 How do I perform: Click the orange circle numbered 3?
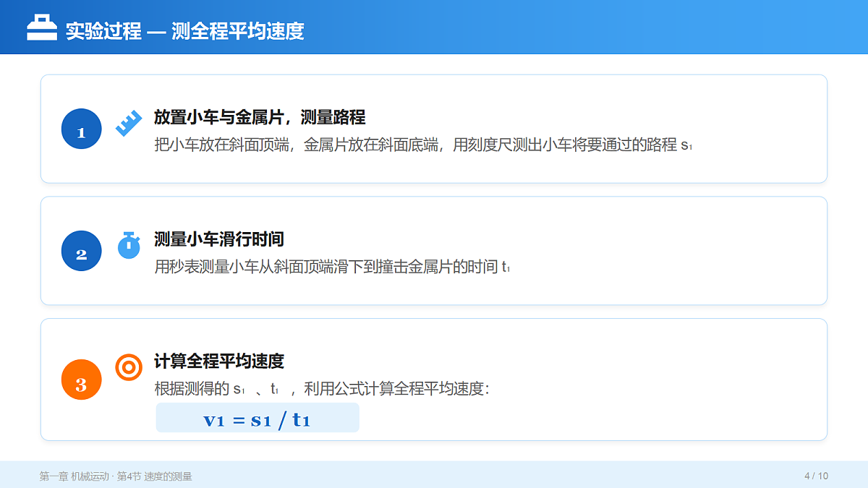click(81, 380)
